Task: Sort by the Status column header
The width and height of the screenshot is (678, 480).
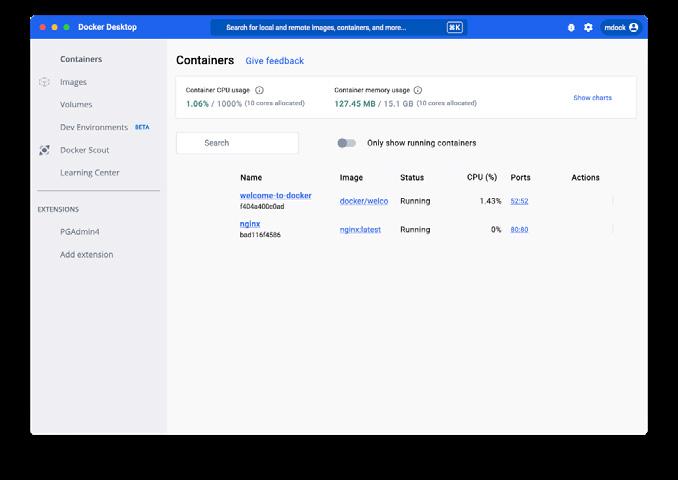Action: pyautogui.click(x=412, y=178)
